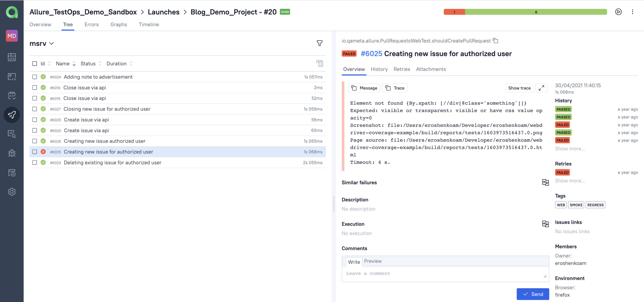Viewport: 644px width, 302px height.
Task: Open the Attachments tab
Action: (431, 69)
